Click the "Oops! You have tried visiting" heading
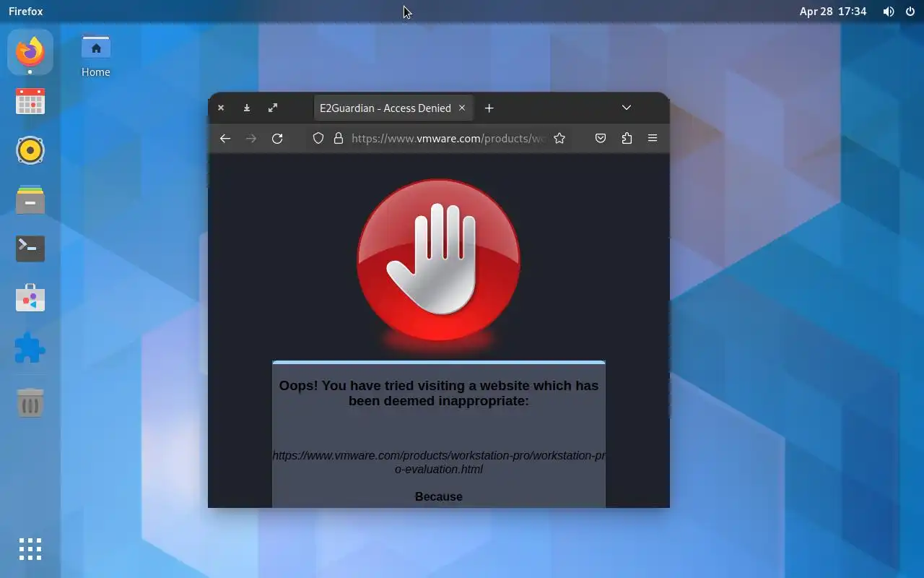 439,393
